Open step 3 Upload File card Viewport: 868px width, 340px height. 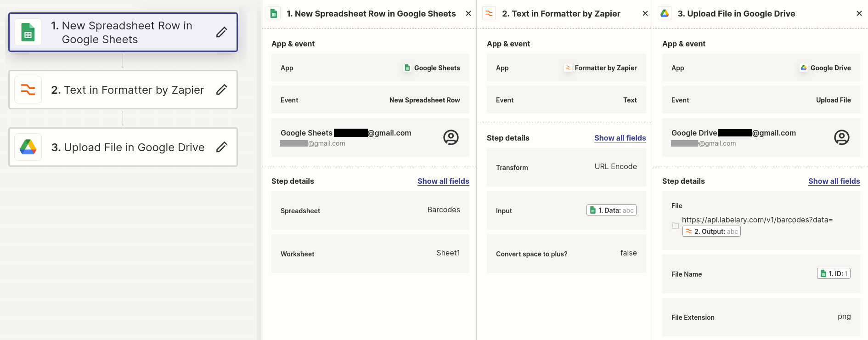tap(123, 147)
